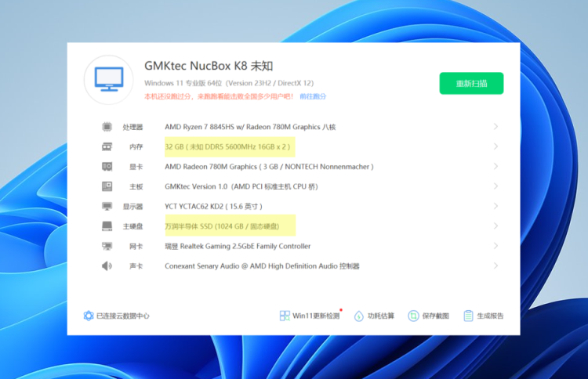Select the AMD Radeon 780M Graphics text
The height and width of the screenshot is (379, 588).
[x=269, y=167]
